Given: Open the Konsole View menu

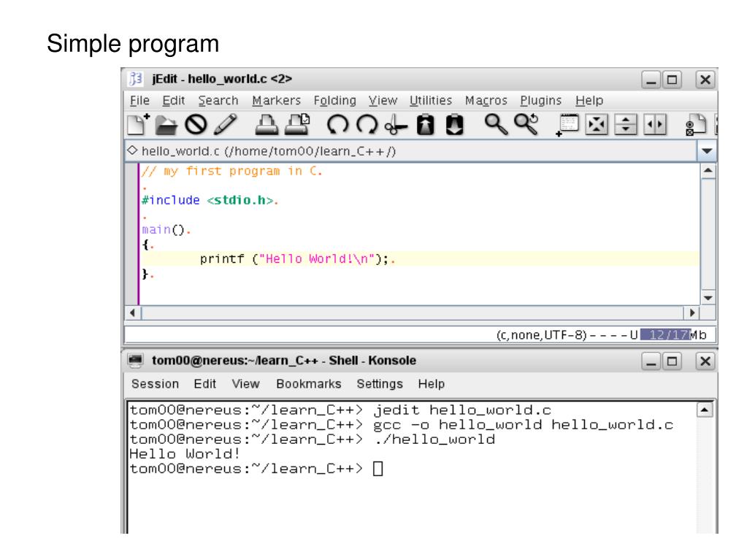Looking at the screenshot, I should pyautogui.click(x=246, y=384).
